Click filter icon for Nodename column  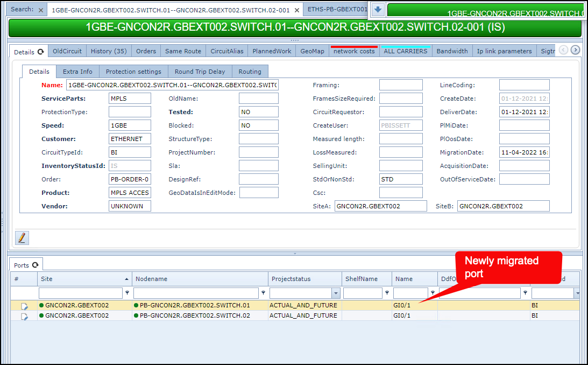tap(263, 293)
